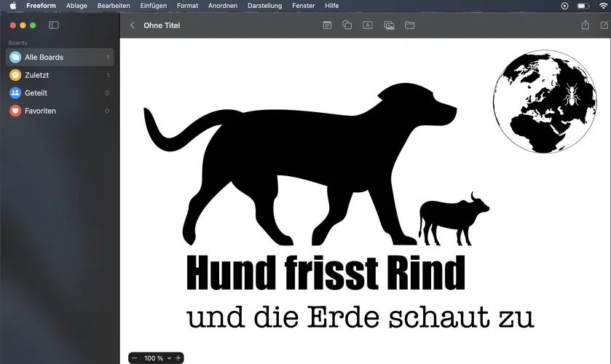Click the Alle Boards icon

15,58
